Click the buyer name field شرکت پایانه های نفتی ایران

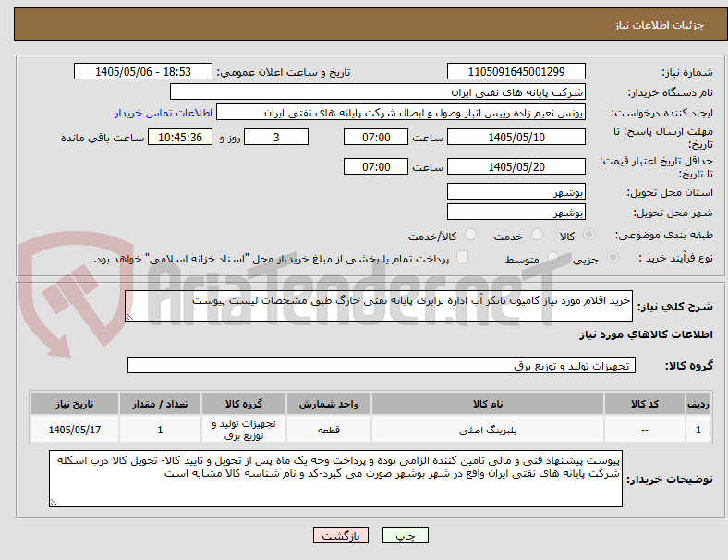[x=378, y=91]
